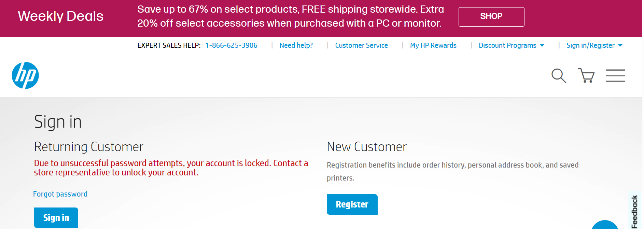
Task: Expand the Sign in/Register dropdown
Action: pos(591,45)
